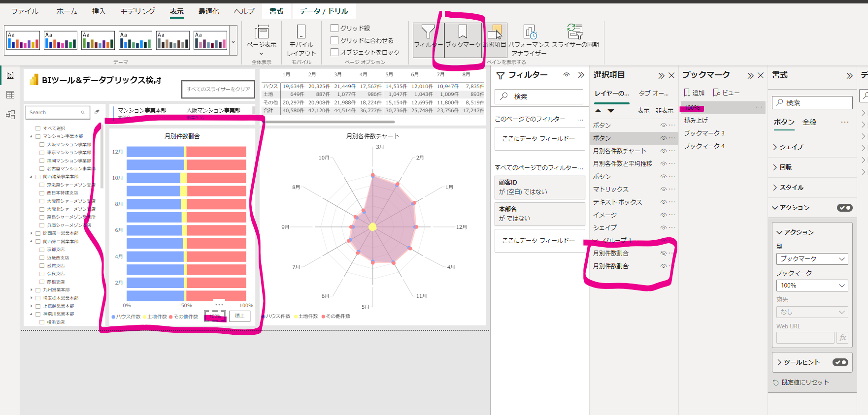Viewport: 868px width, 415px height.
Task: Toggle visibility of イメージ layer
Action: coord(663,215)
